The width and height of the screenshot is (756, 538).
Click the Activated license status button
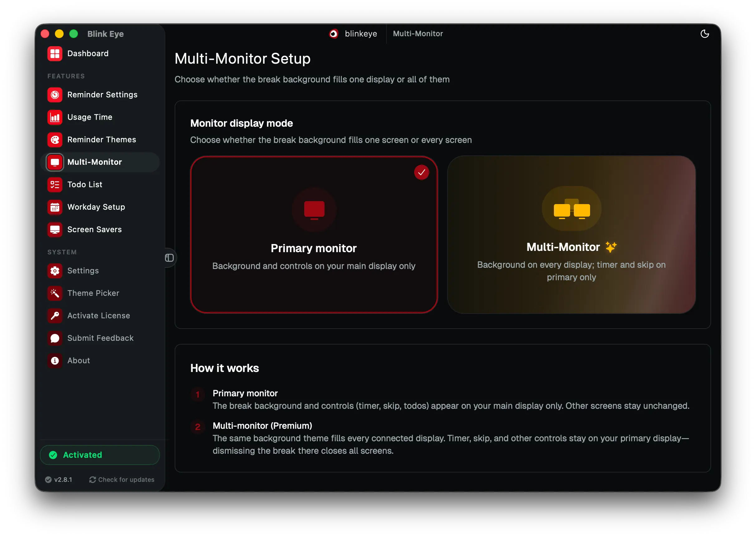tap(99, 456)
